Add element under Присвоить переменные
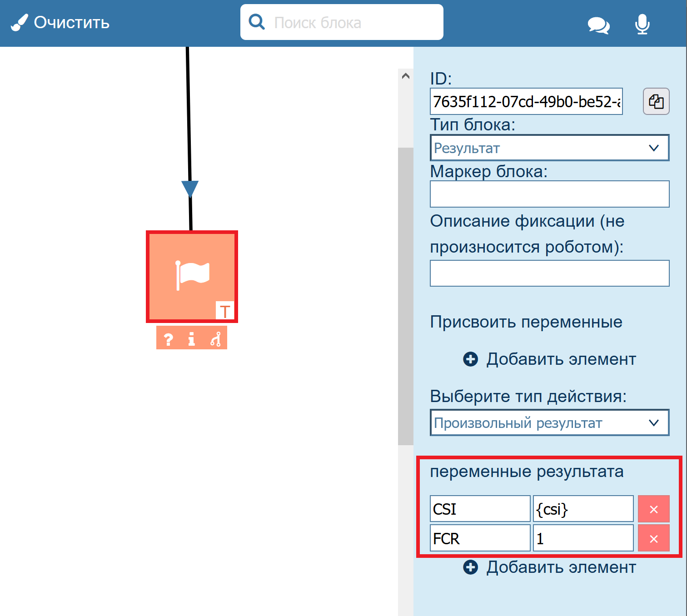The height and width of the screenshot is (616, 687). (549, 359)
